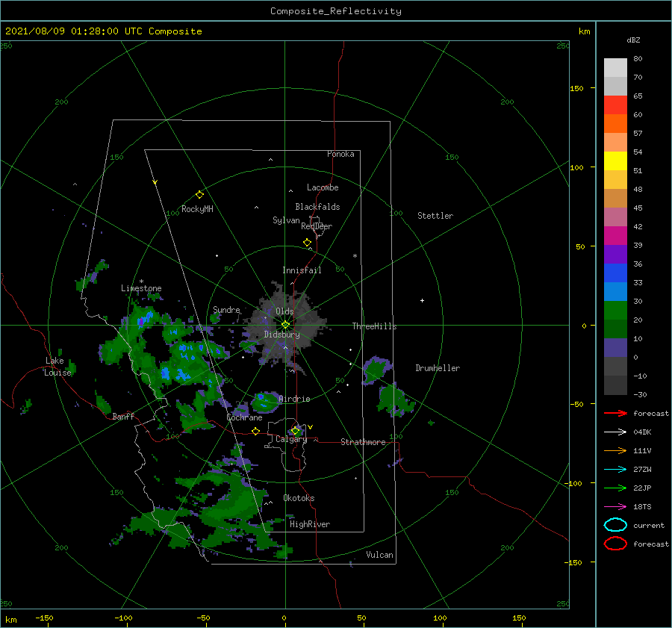Click the yellow diamond marker above Calgary label

point(295,430)
